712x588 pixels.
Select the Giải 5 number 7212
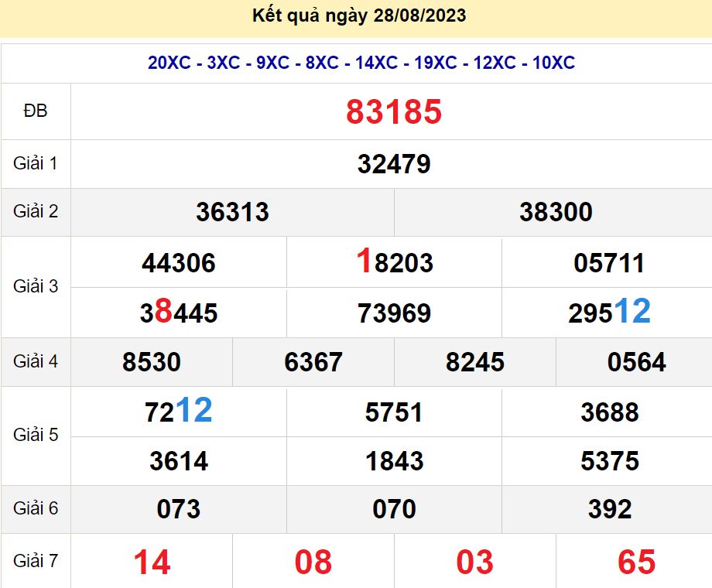point(179,411)
